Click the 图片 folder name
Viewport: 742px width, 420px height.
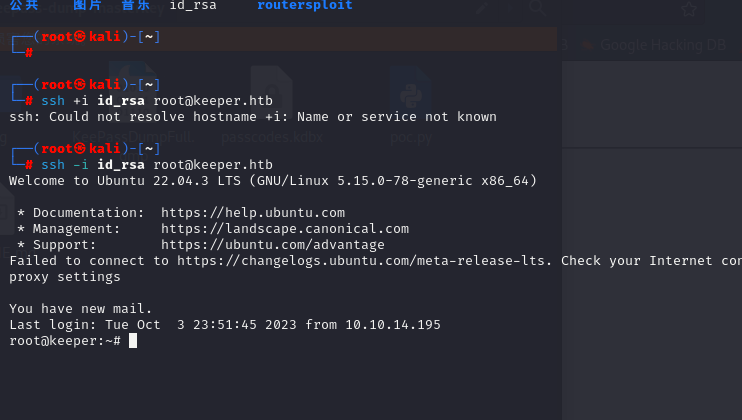(x=87, y=5)
